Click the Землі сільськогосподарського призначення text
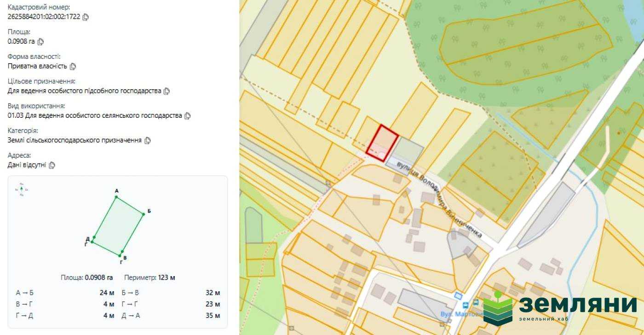Screen dimensions: 644x335 click(75, 140)
